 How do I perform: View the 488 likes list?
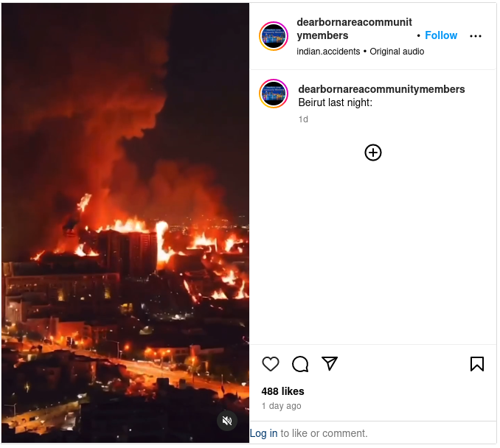(283, 391)
